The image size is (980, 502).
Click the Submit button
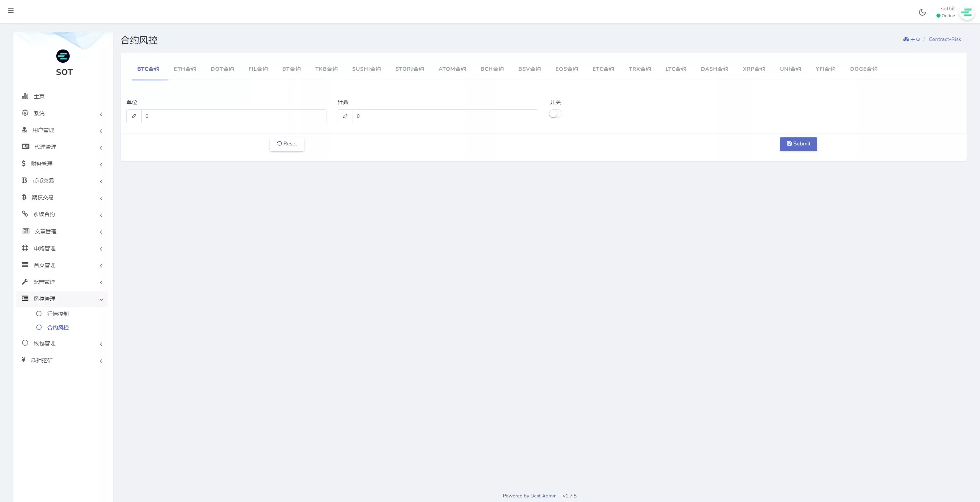[798, 144]
